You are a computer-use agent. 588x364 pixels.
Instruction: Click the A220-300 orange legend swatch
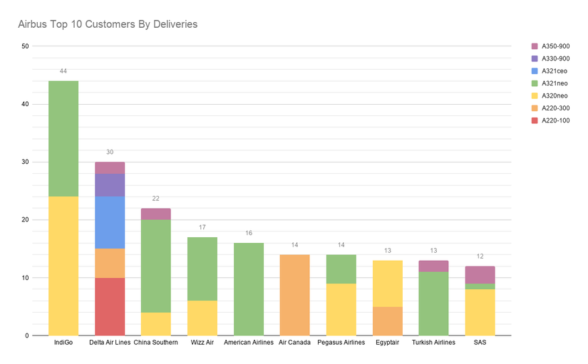(x=535, y=108)
